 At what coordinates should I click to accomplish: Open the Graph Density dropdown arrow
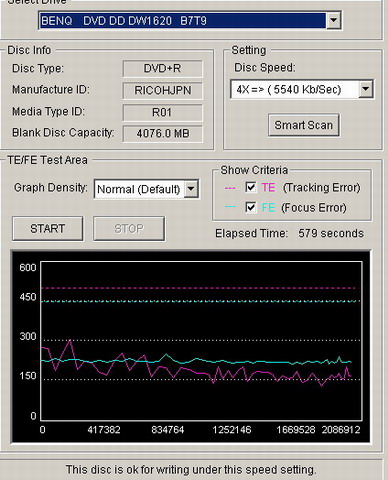click(x=191, y=189)
